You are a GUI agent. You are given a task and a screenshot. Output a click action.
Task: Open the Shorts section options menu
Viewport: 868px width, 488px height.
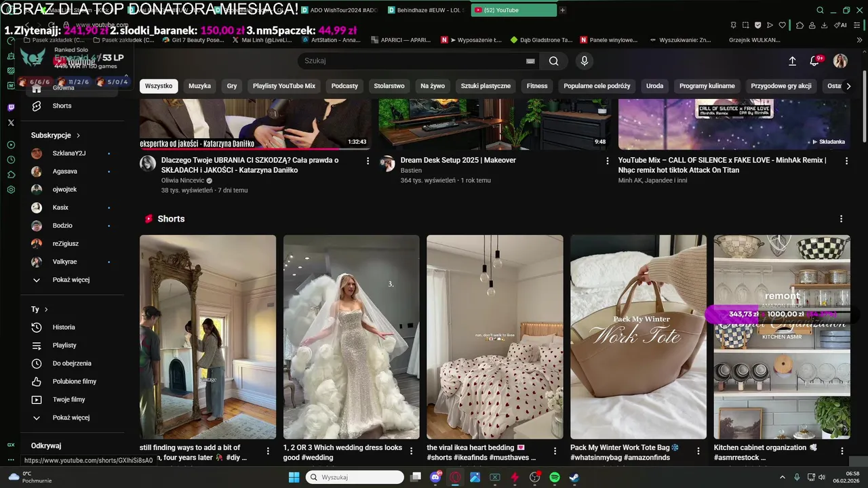(841, 219)
